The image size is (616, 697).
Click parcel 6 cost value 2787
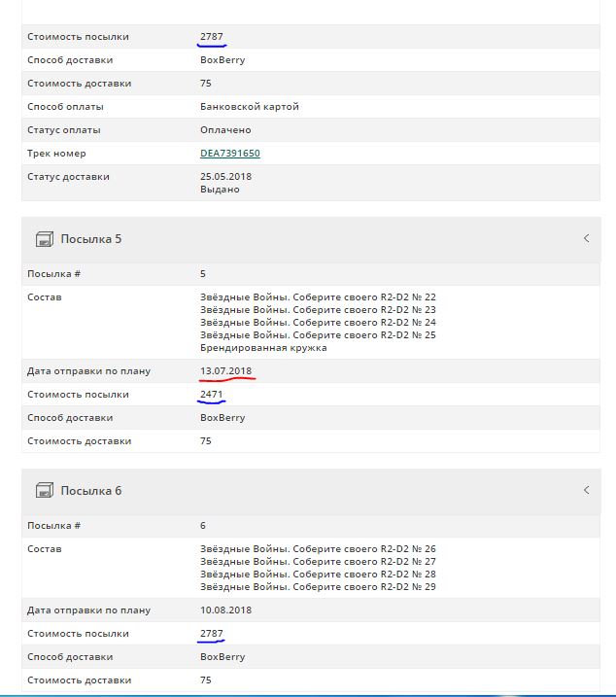(212, 634)
